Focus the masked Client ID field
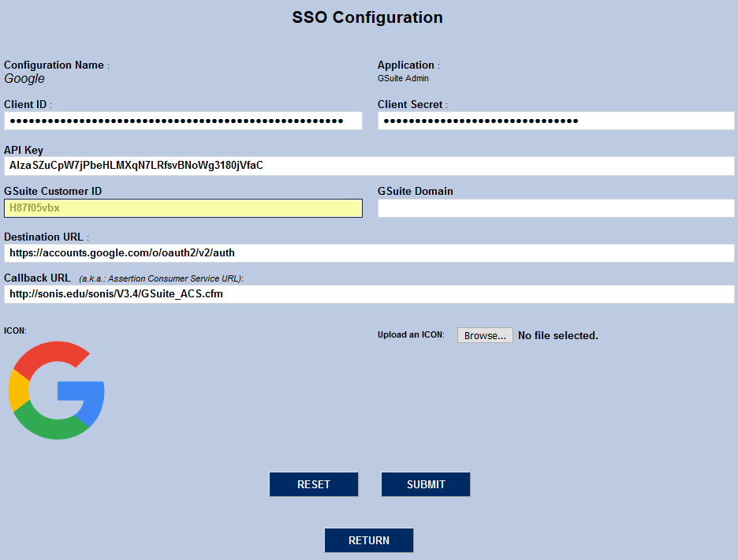 pyautogui.click(x=183, y=121)
